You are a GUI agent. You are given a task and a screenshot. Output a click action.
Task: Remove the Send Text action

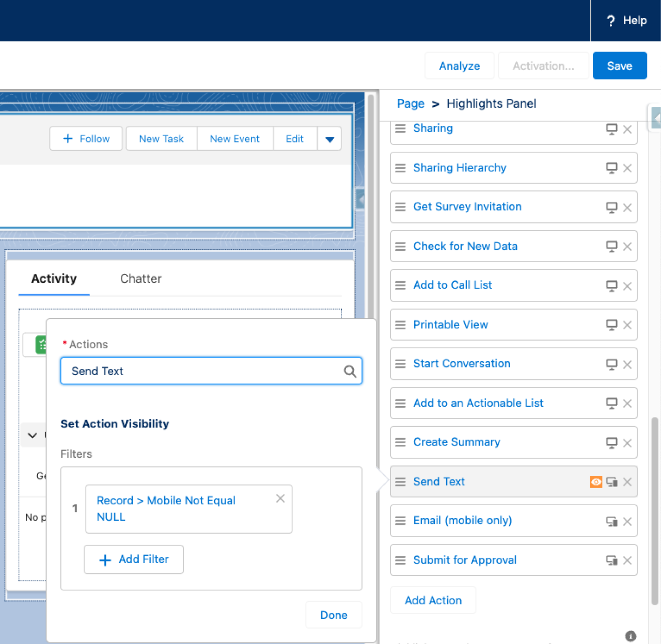tap(627, 482)
